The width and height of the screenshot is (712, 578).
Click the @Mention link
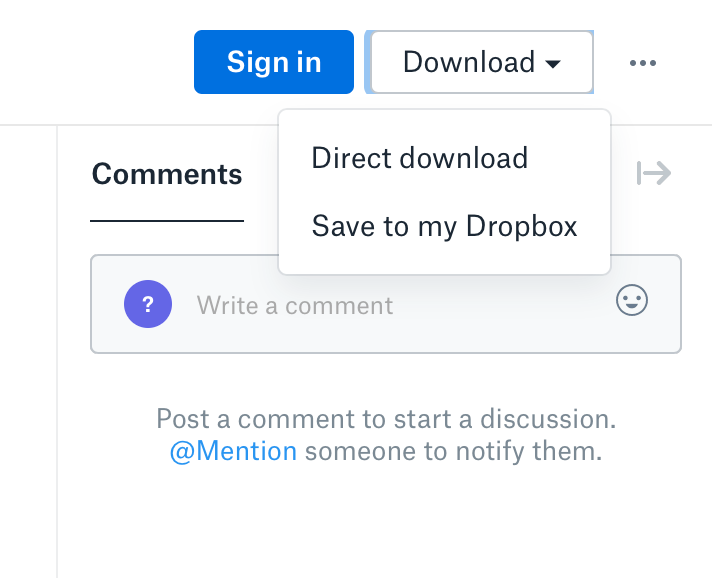click(233, 451)
